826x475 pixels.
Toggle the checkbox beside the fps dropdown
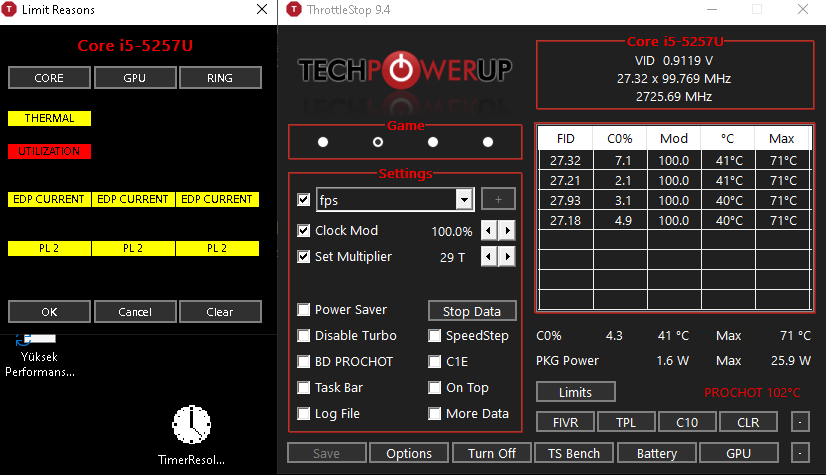click(303, 200)
